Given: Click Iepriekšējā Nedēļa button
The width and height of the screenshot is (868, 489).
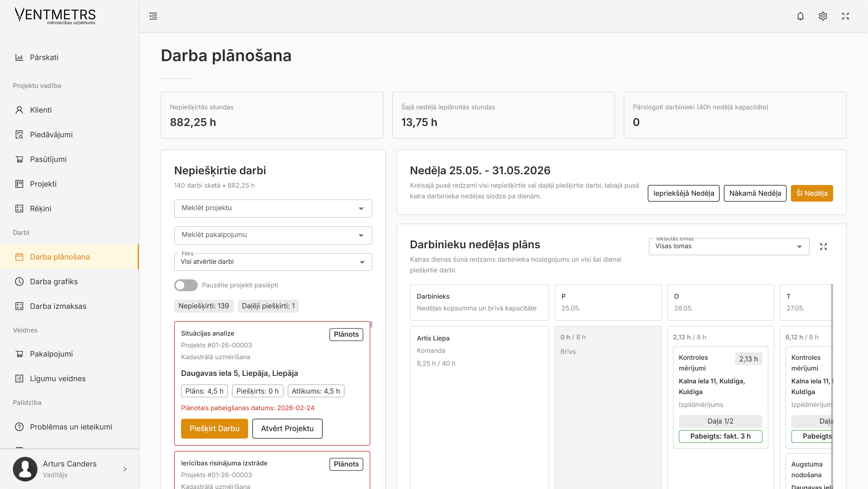Looking at the screenshot, I should coord(683,193).
